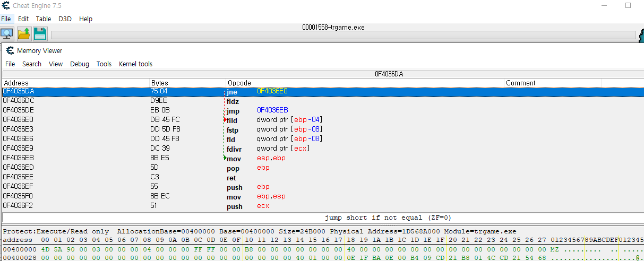Click the Cheat Engine title bar logo
The height and width of the screenshot is (261, 644).
(5, 6)
